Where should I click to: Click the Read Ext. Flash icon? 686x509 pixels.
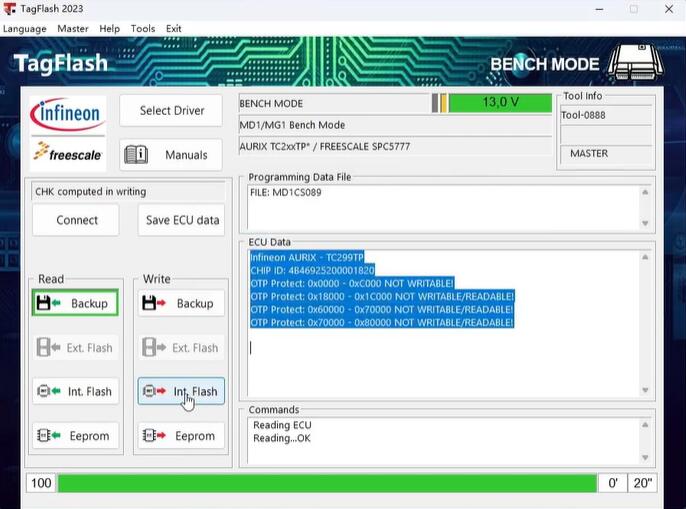tap(49, 348)
